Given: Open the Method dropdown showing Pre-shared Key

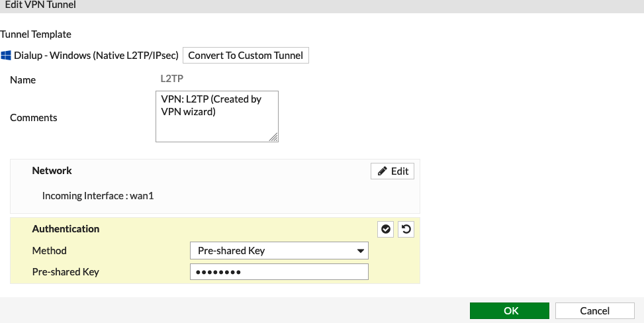Looking at the screenshot, I should [x=279, y=251].
